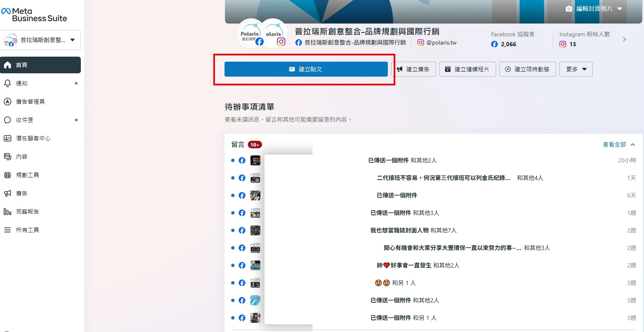Viewport: 644px width, 332px height.
Task: Open 廣告管理員 in the sidebar
Action: [x=40, y=102]
